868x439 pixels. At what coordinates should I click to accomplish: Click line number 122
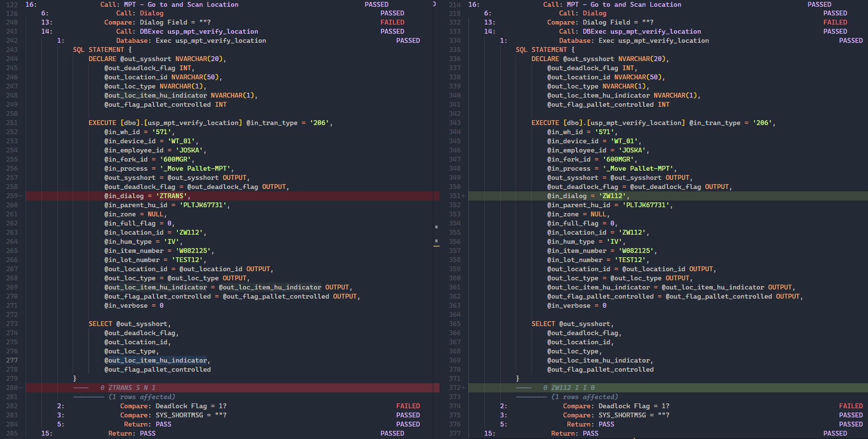[x=12, y=4]
